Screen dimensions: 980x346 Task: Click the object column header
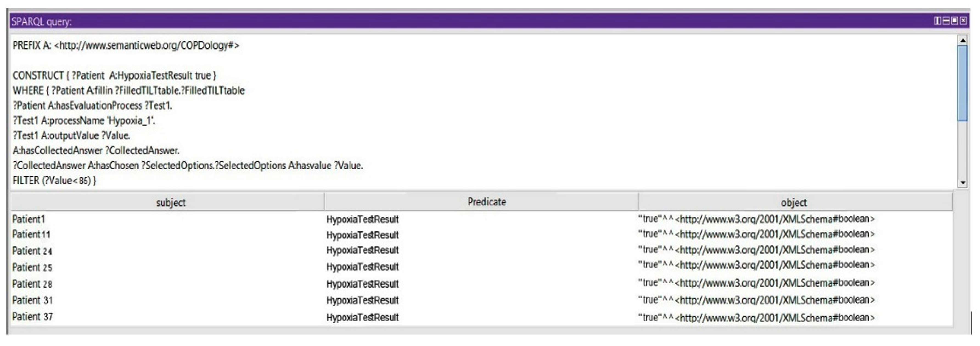[x=794, y=202]
